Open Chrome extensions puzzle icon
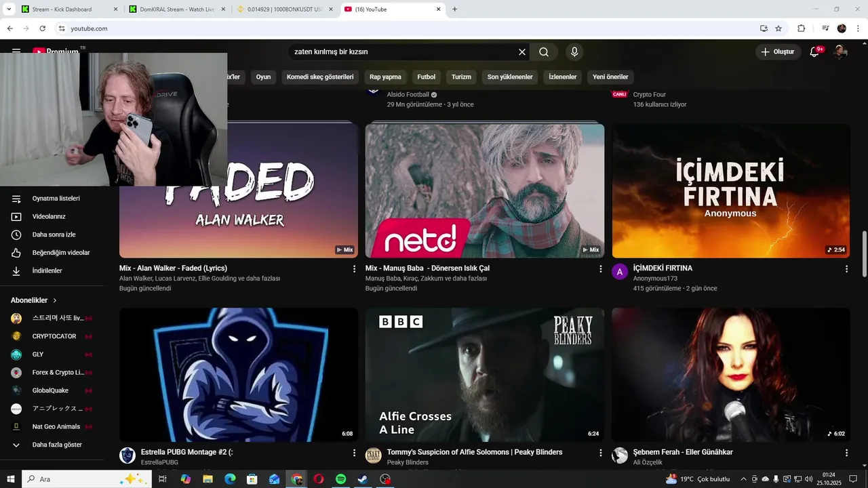The image size is (868, 488). click(801, 28)
